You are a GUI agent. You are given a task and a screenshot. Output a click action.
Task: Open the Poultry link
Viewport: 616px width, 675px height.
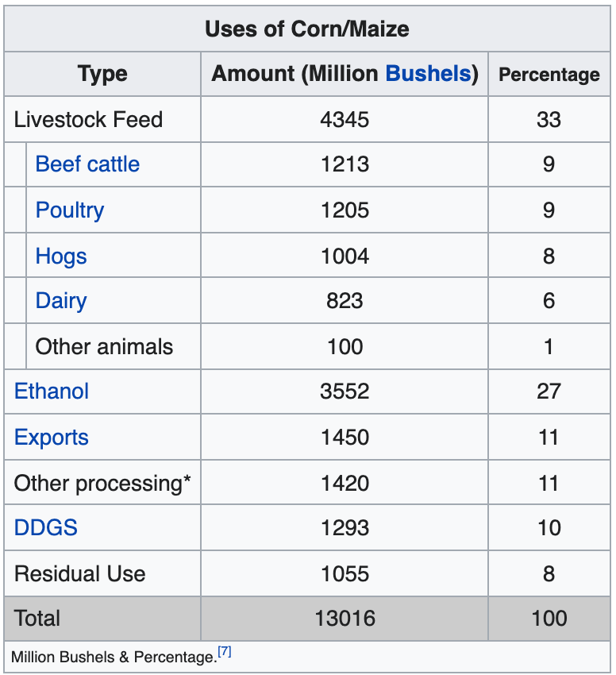tap(70, 210)
